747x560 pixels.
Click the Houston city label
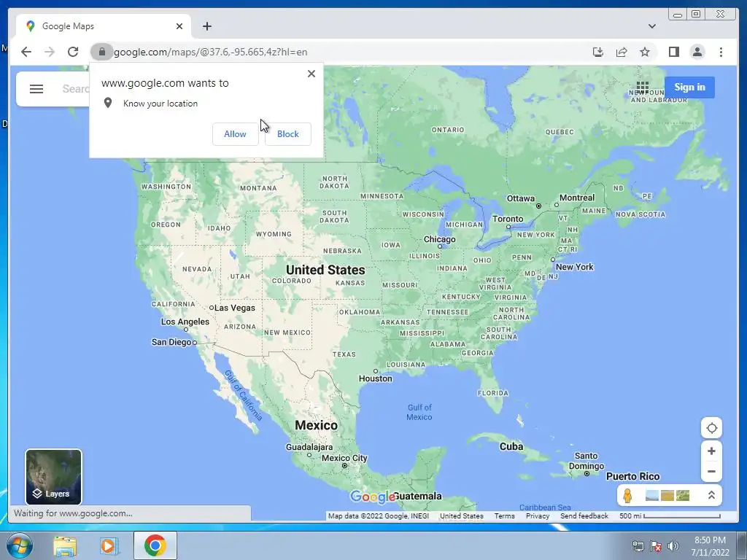tap(376, 378)
